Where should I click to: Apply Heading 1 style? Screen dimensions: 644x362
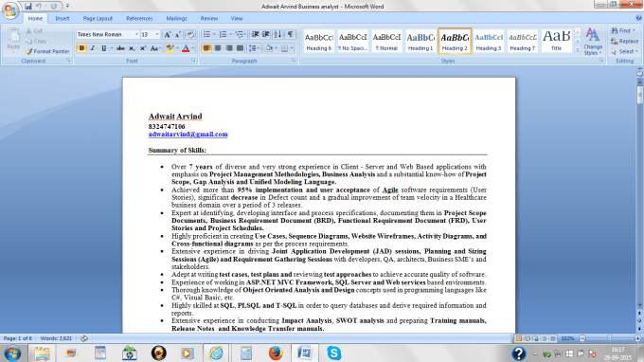click(420, 41)
